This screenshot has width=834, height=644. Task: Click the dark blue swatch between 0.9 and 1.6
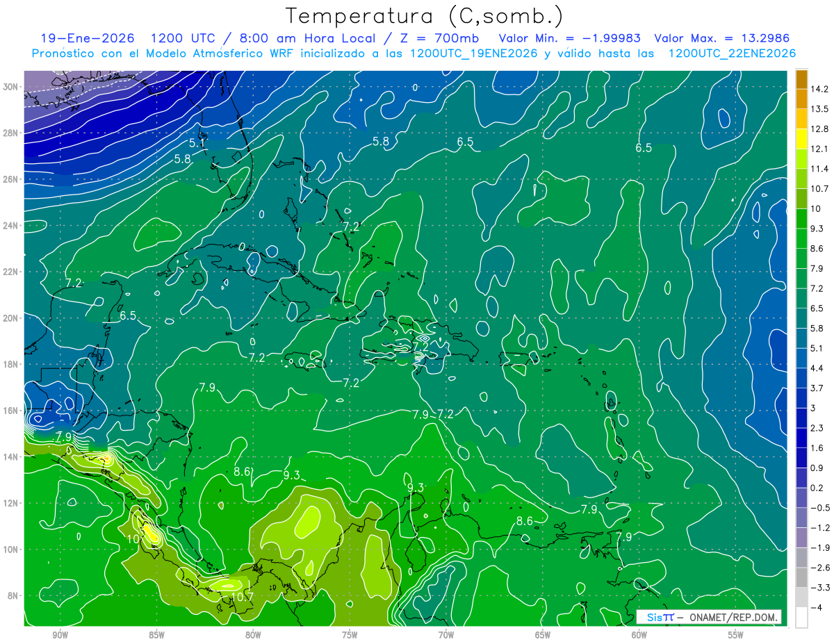tap(801, 458)
